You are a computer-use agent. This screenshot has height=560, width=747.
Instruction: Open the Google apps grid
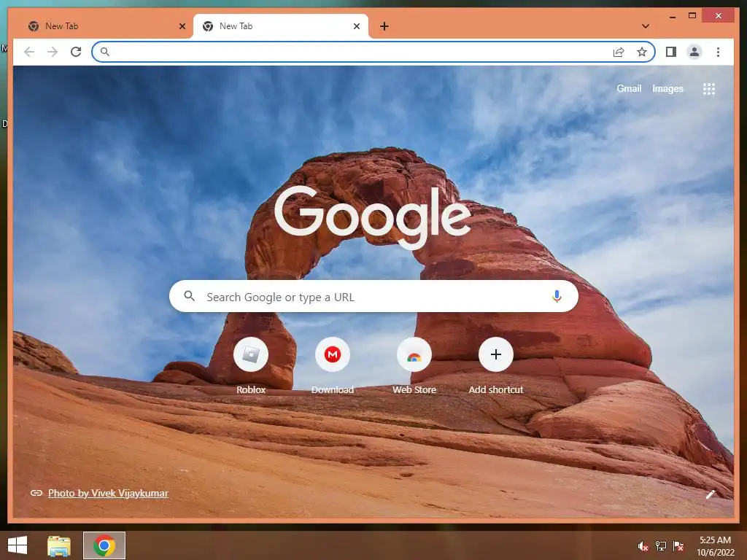point(709,88)
